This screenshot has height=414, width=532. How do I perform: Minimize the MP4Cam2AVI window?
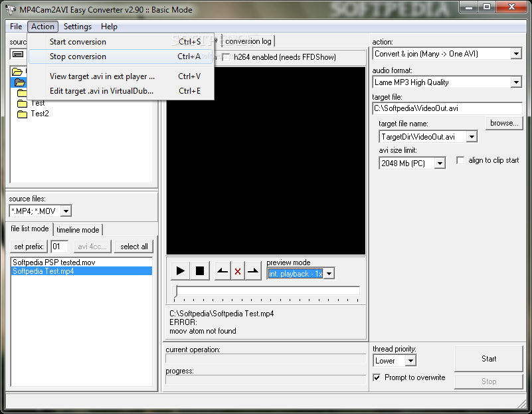point(469,7)
